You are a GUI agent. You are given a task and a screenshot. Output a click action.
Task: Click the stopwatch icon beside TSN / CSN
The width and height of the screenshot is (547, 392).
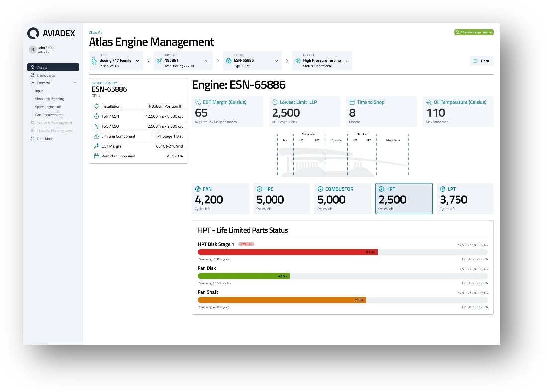click(x=96, y=116)
